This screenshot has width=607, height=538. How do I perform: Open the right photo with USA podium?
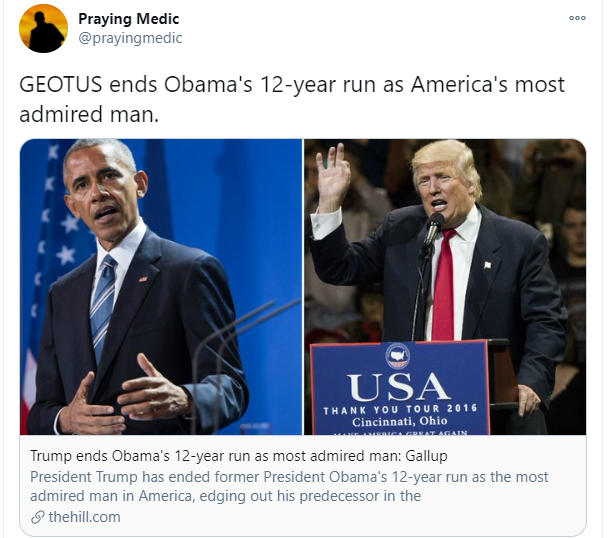(x=445, y=287)
